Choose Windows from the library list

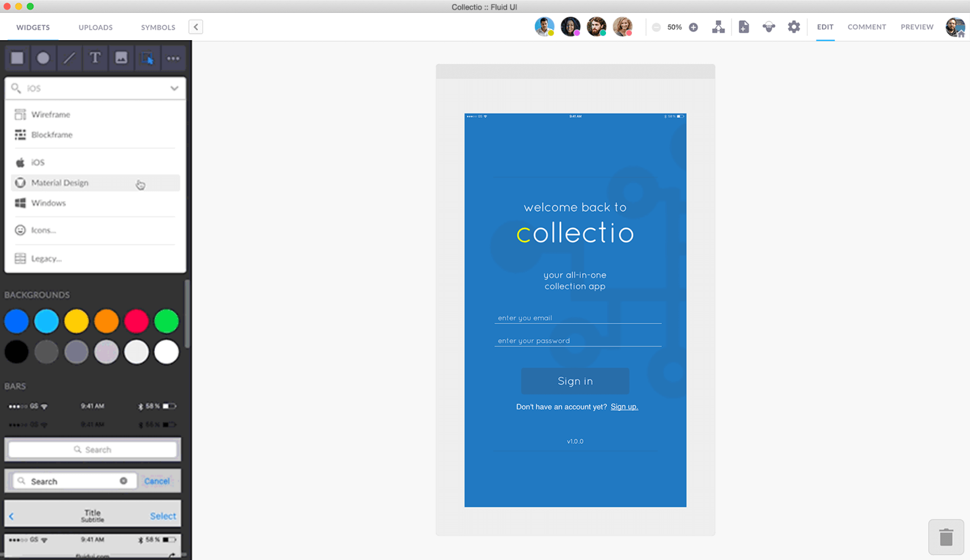click(49, 203)
